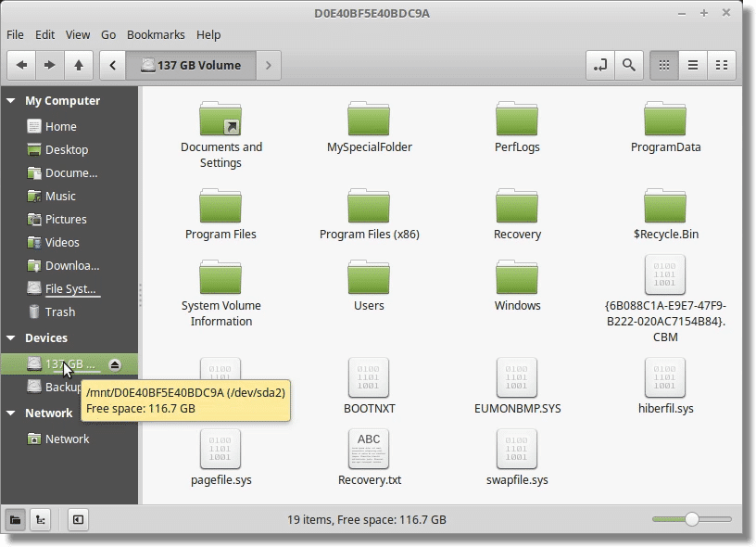Image resolution: width=756 pixels, height=547 pixels.
Task: Activate the toggle-location-entry icon
Action: (x=599, y=65)
